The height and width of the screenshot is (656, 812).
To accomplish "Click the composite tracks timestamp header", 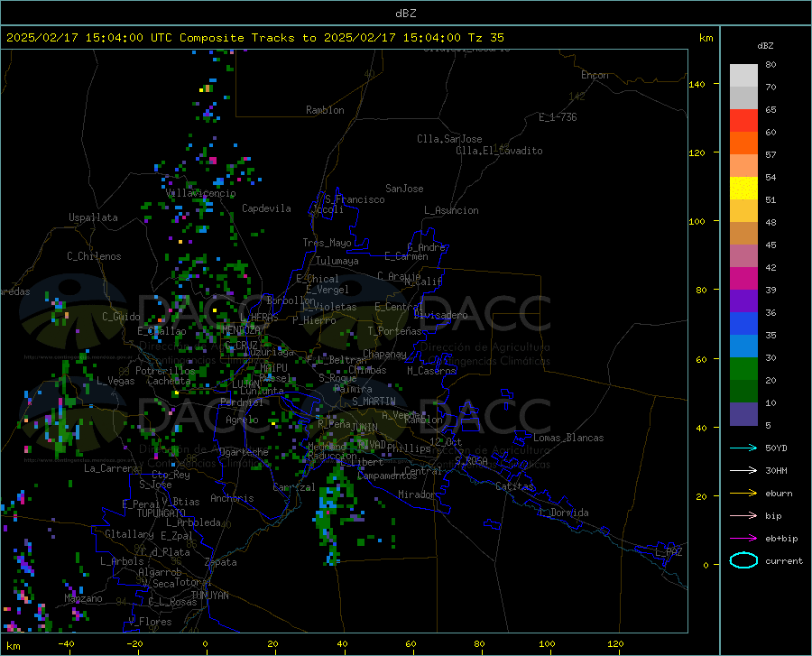I will click(x=254, y=38).
